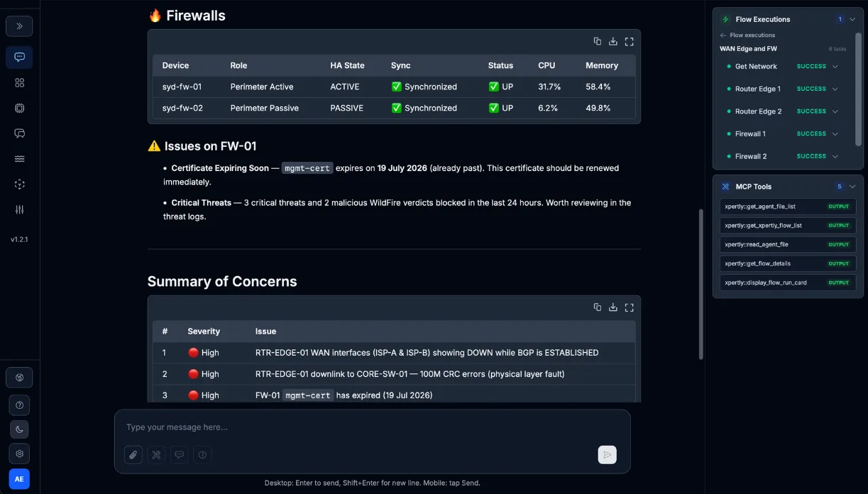Click the CORE-SW-01 CRC errors issue row

click(394, 374)
